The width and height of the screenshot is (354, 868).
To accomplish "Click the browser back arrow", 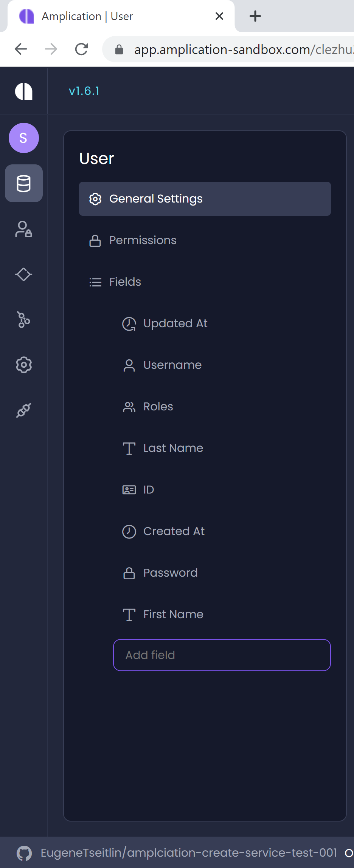I will click(21, 49).
